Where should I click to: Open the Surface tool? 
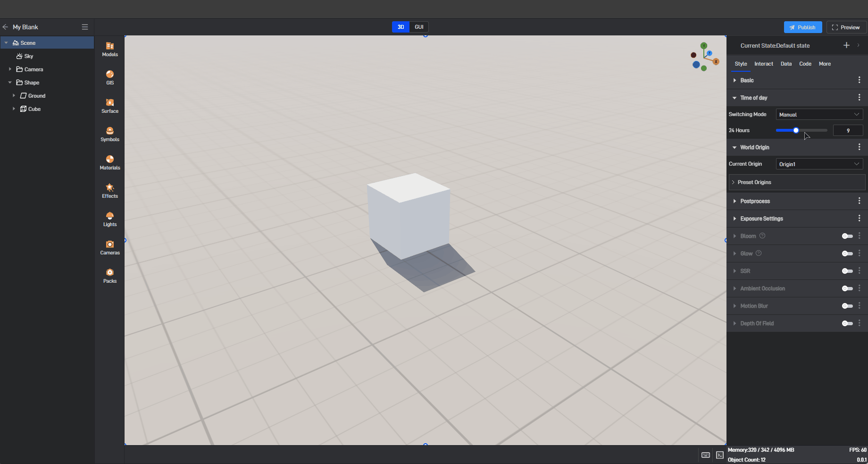[110, 106]
